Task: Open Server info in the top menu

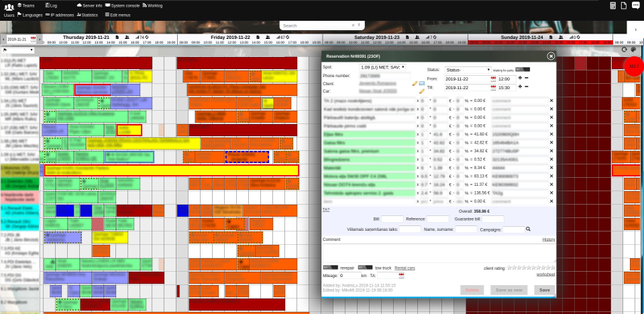Action: [89, 5]
